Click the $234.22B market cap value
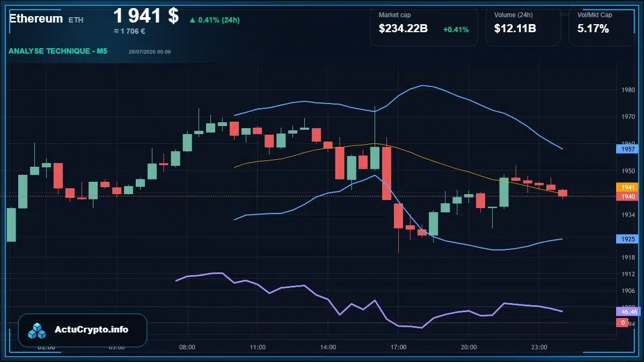 click(x=403, y=29)
